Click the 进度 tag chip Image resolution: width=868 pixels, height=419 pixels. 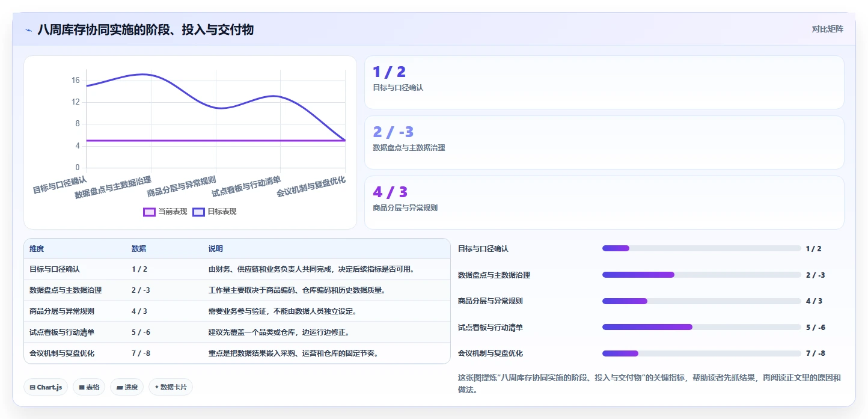click(x=127, y=387)
